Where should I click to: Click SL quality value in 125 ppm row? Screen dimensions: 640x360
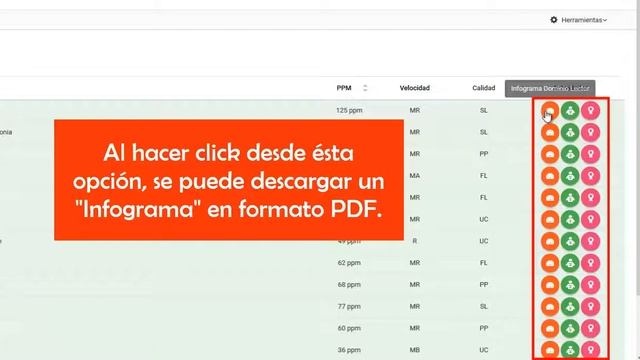tap(484, 110)
